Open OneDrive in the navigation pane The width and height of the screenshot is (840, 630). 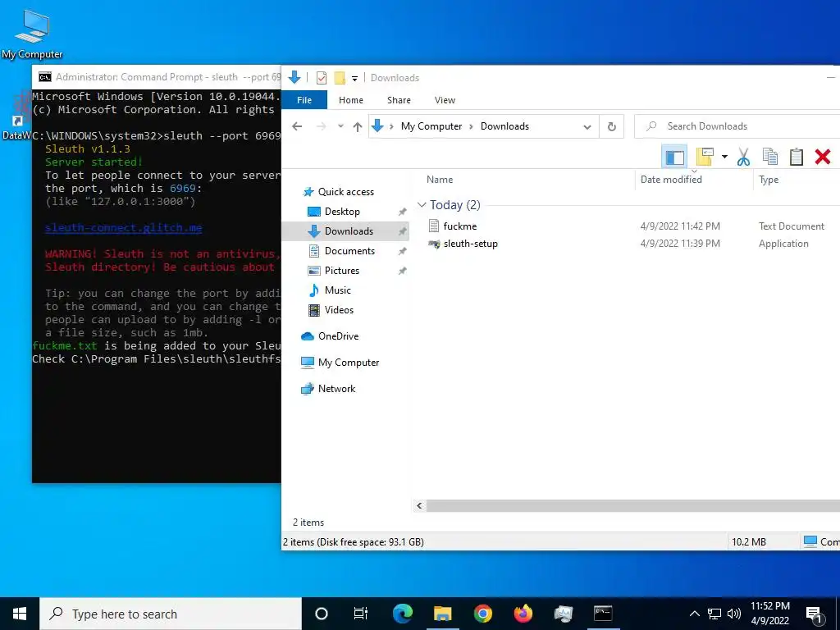[339, 336]
